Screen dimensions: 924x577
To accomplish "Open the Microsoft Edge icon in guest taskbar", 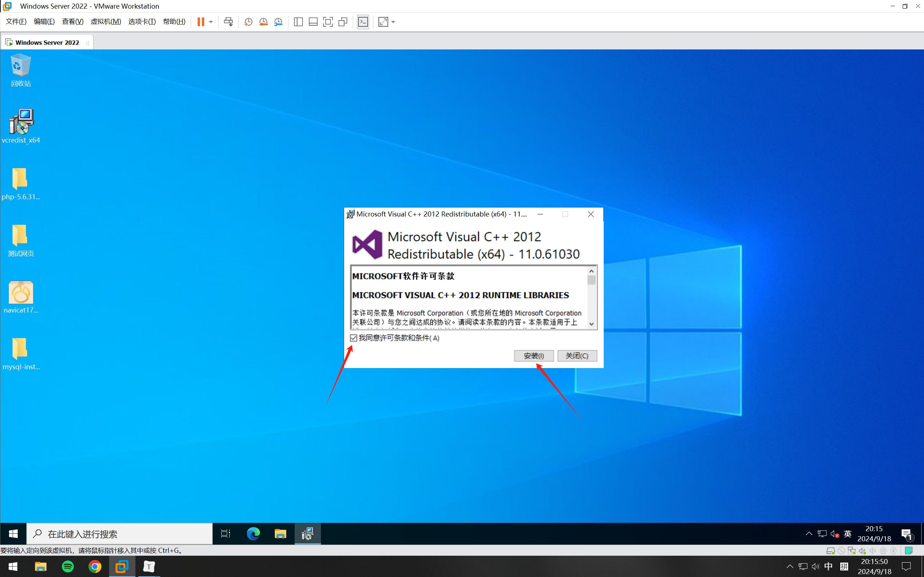I will point(253,533).
